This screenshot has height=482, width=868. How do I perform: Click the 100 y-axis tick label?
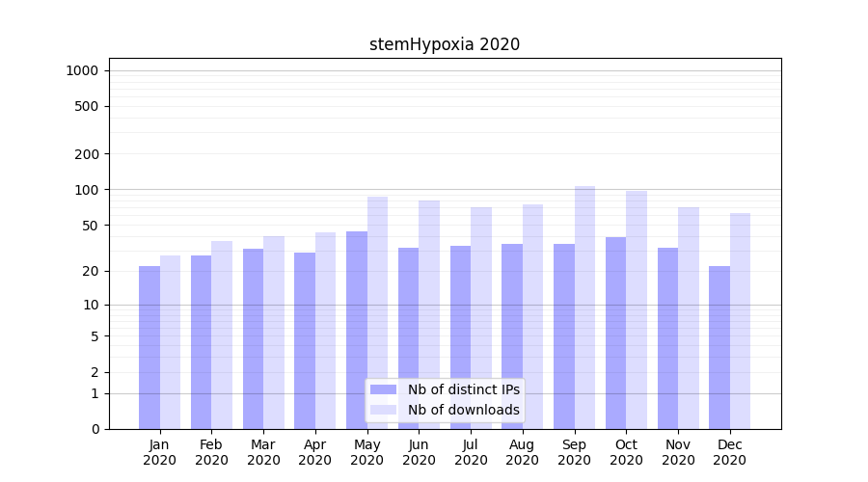(x=86, y=190)
